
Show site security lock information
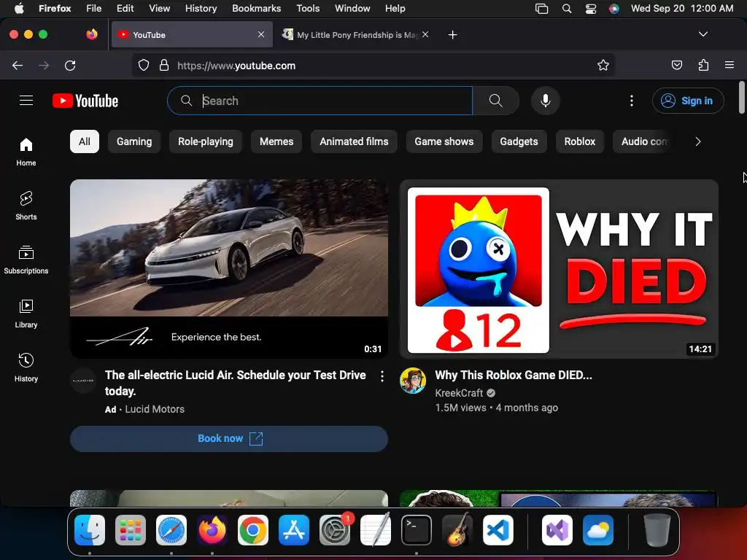[x=164, y=65]
